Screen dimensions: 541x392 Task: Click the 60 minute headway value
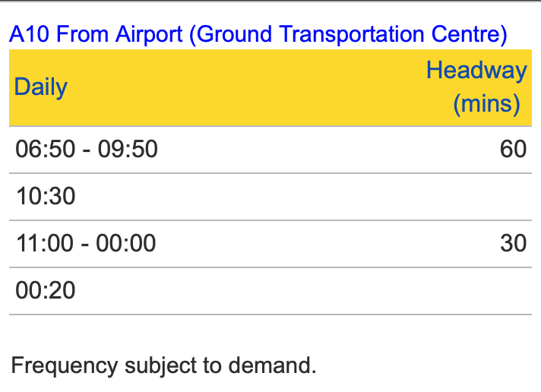tap(513, 150)
